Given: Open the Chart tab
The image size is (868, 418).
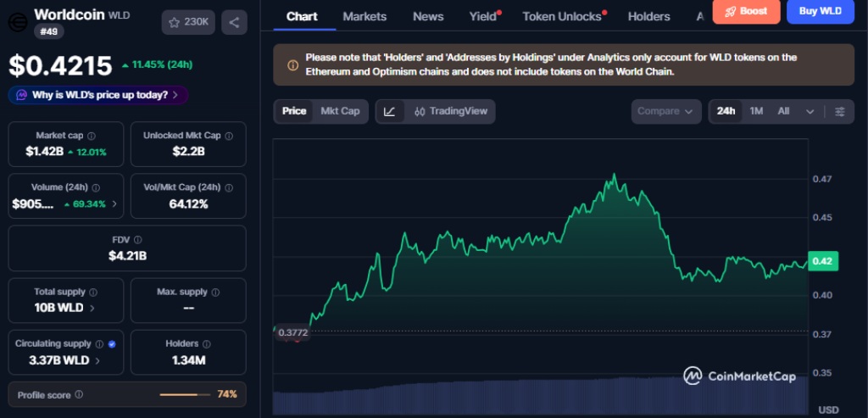Looking at the screenshot, I should (302, 17).
